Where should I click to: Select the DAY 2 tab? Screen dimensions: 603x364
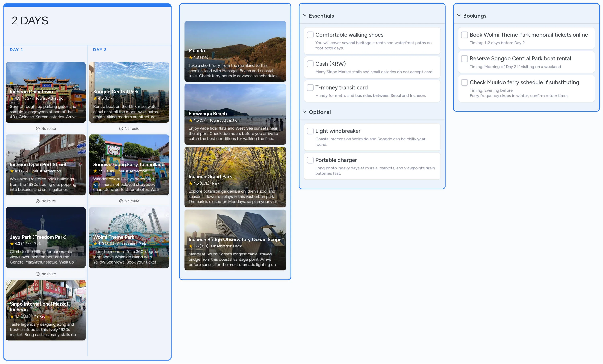click(x=99, y=49)
